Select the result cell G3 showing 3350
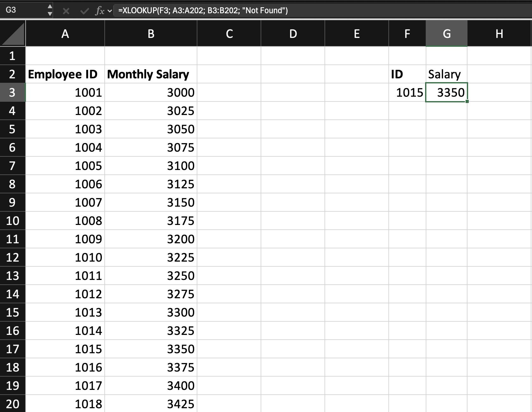 pos(446,93)
